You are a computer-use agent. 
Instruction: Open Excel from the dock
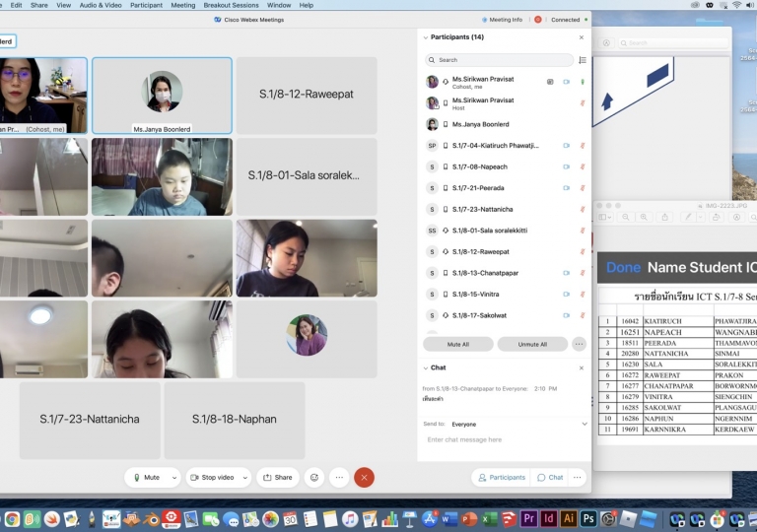[489, 519]
